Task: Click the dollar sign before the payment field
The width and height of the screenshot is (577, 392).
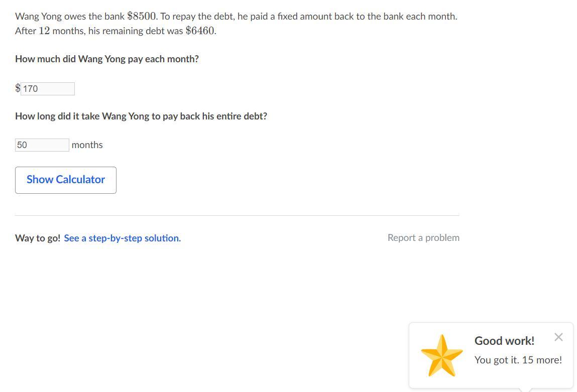Action: tap(18, 88)
